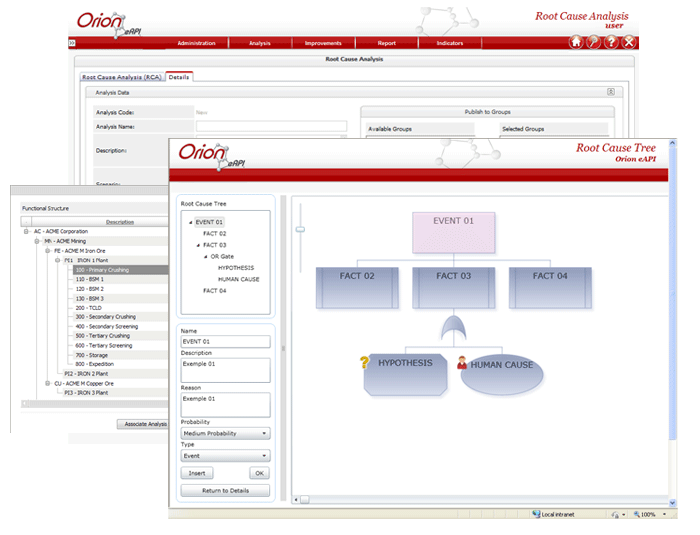Click Return to Details button
The image size is (700, 535).
pos(225,491)
